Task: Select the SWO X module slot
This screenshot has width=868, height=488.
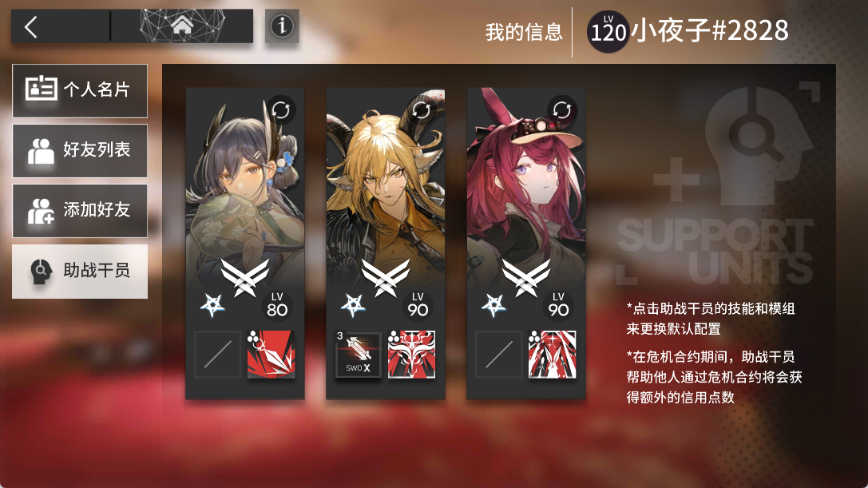Action: coord(359,355)
